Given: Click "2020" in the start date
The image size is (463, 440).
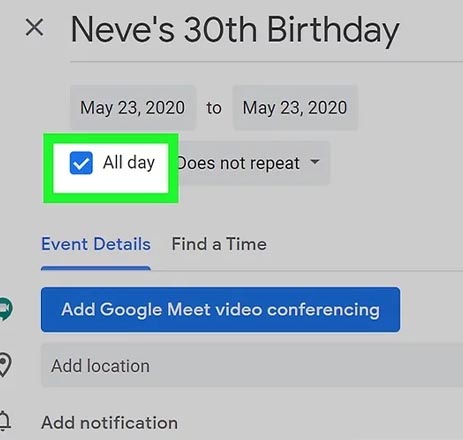Looking at the screenshot, I should click(x=165, y=108).
